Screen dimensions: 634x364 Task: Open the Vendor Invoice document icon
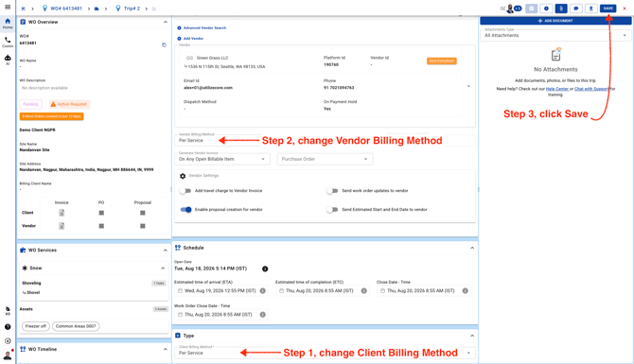[62, 226]
